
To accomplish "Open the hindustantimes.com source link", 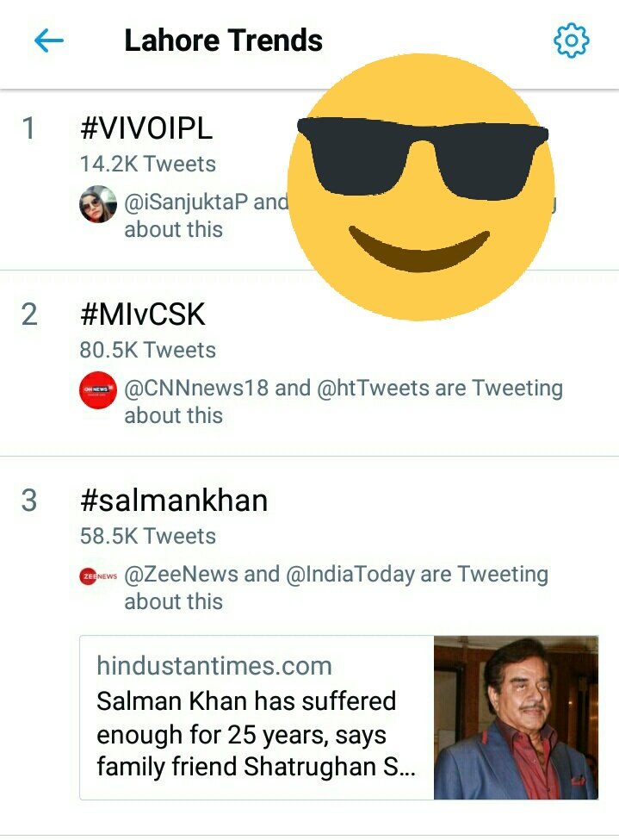I will [x=214, y=666].
